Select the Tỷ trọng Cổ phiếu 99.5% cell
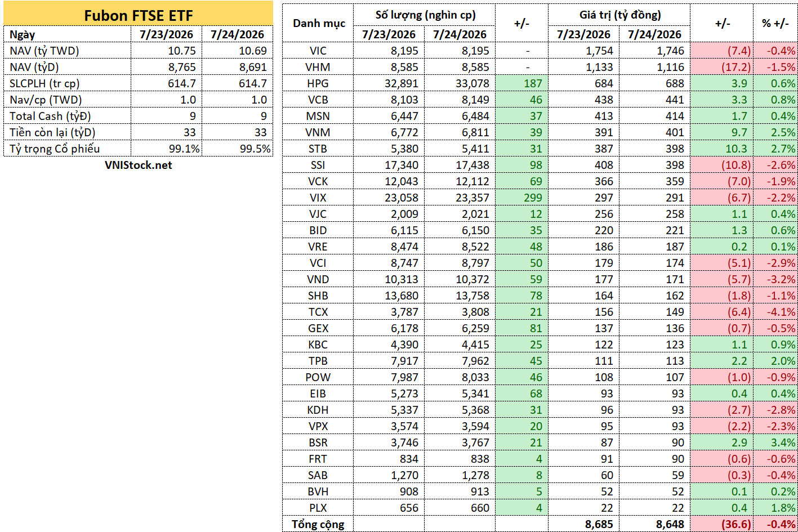798x532 pixels. coord(238,149)
